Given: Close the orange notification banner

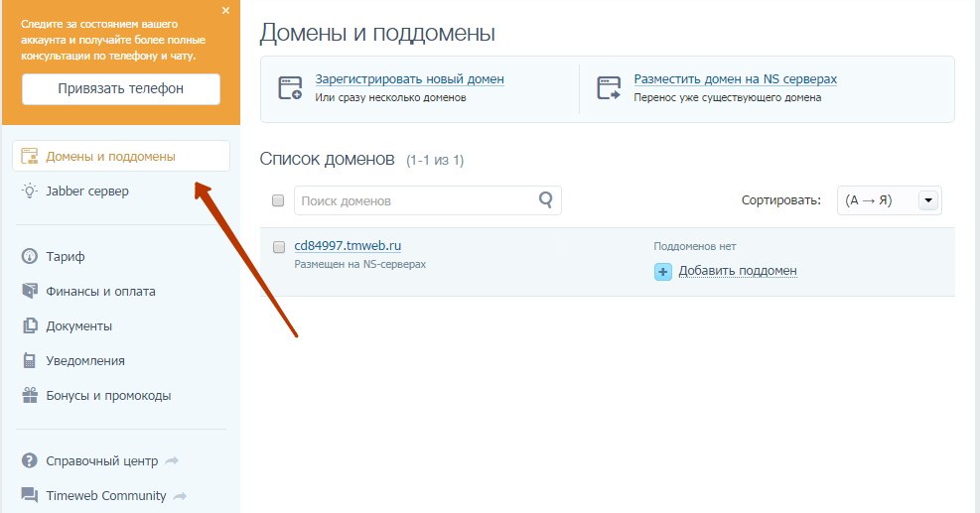Looking at the screenshot, I should pos(225,10).
